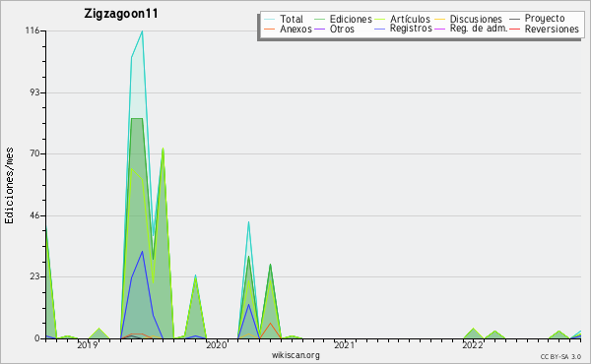
Task: Click the orange Anexos peak in mid-2020
Action: coord(270,323)
